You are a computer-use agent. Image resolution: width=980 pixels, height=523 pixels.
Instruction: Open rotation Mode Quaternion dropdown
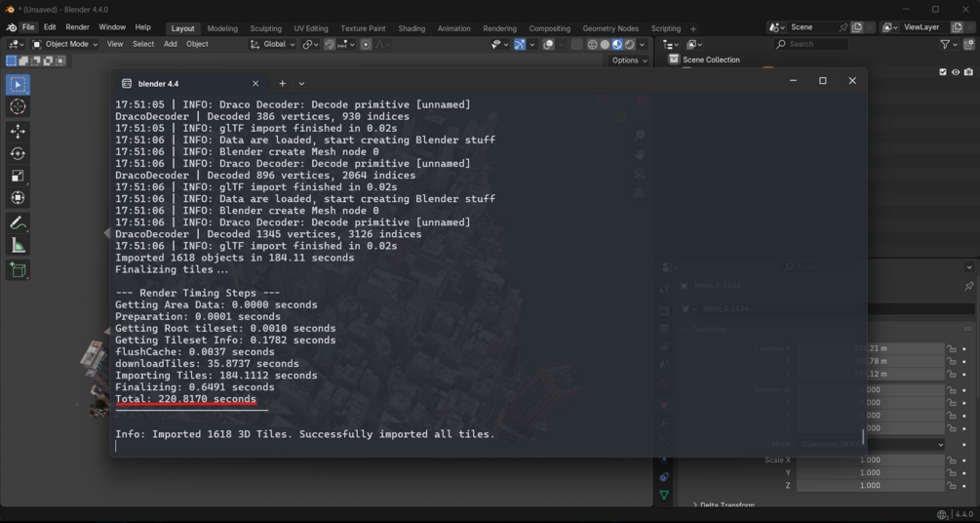click(x=871, y=444)
